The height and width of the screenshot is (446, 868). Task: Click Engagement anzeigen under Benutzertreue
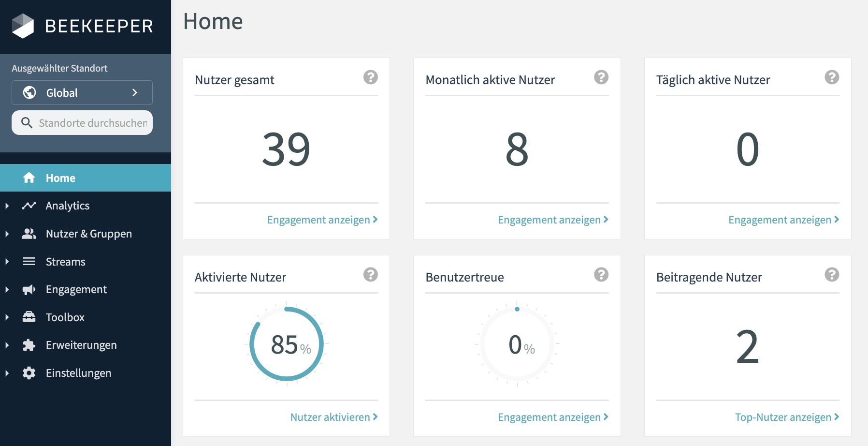click(553, 417)
